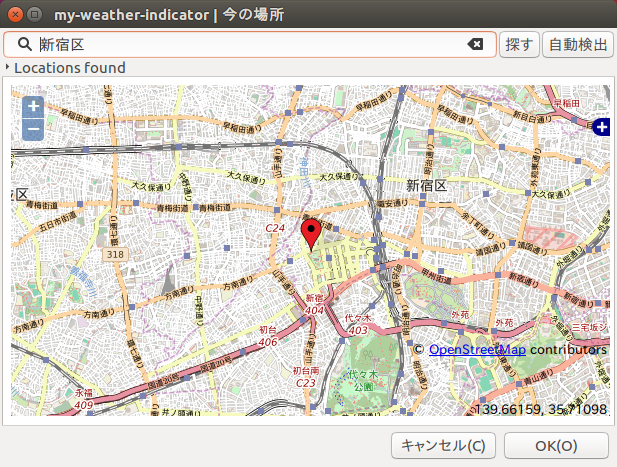Click the C23 label near 初台南

[306, 383]
